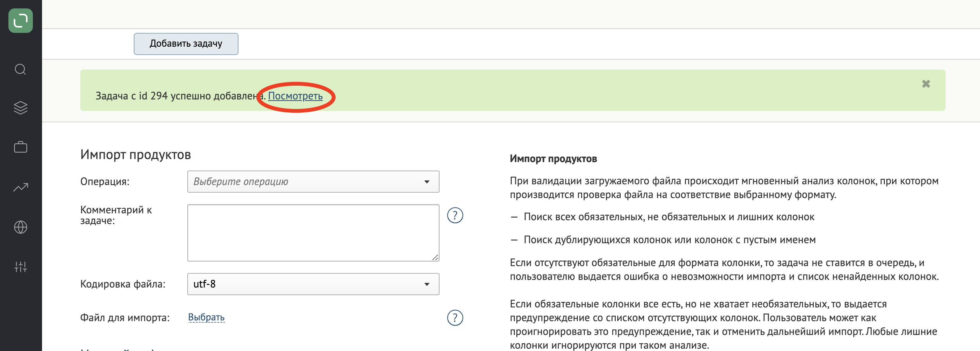
Task: Follow the Посмотреть link in notification
Action: tap(295, 96)
